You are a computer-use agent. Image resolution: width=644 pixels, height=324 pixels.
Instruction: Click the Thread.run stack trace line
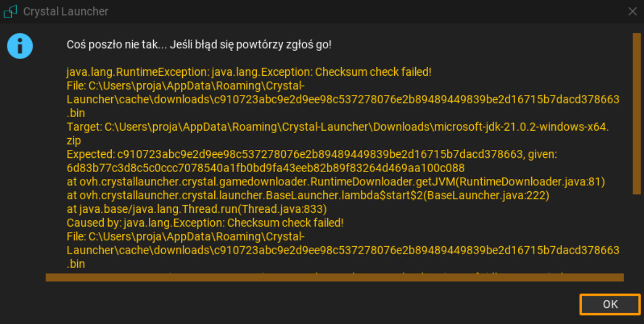[196, 209]
